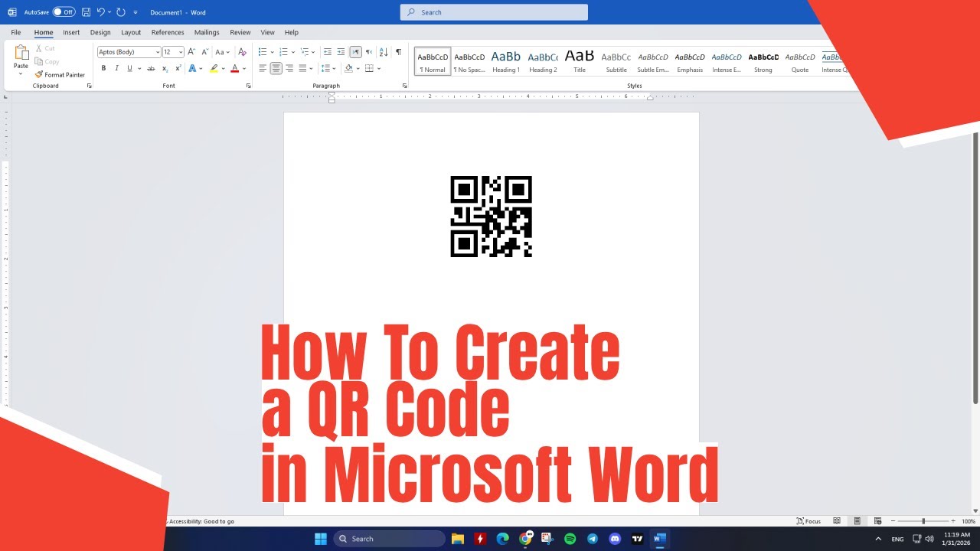
Task: Click the zoom slider in status bar
Action: (923, 521)
